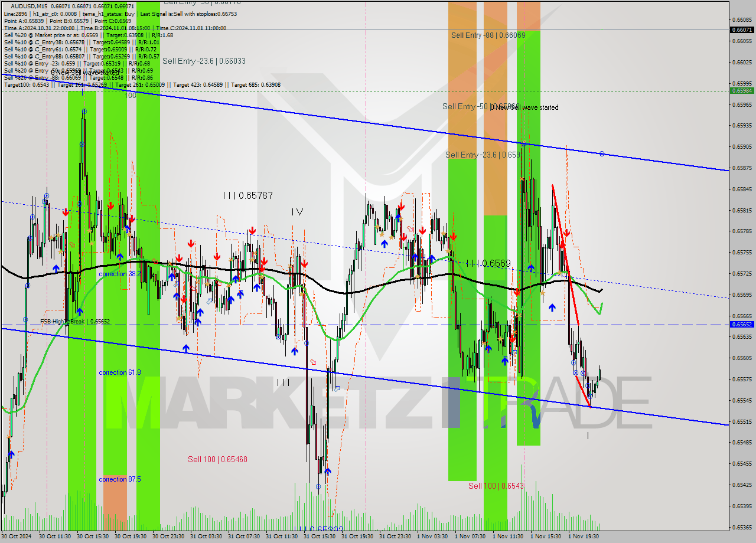Viewport: 756px width, 543px height.
Task: Click the 0.65545 price axis value
Action: point(742,401)
